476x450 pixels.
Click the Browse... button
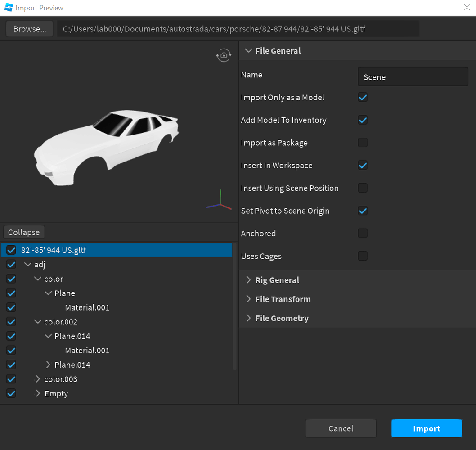tap(29, 28)
